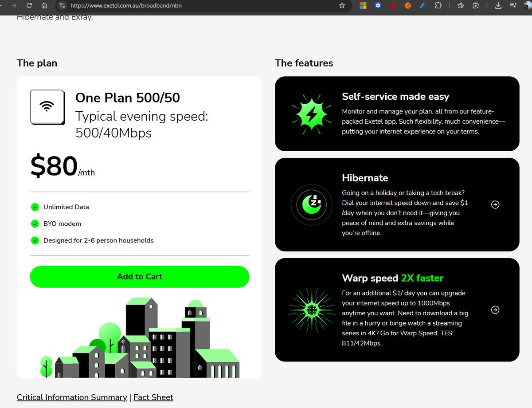
Task: Click the green check beside Unlimited Data
Action: [x=35, y=207]
